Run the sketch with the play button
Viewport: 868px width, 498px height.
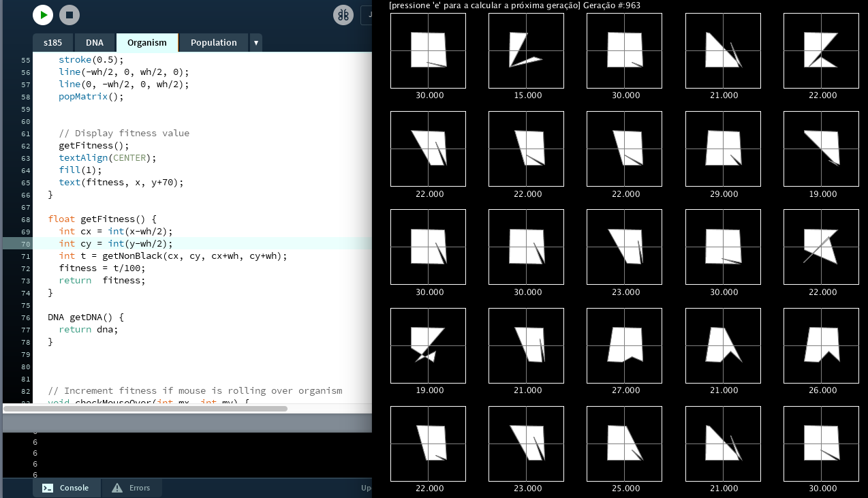[x=43, y=15]
